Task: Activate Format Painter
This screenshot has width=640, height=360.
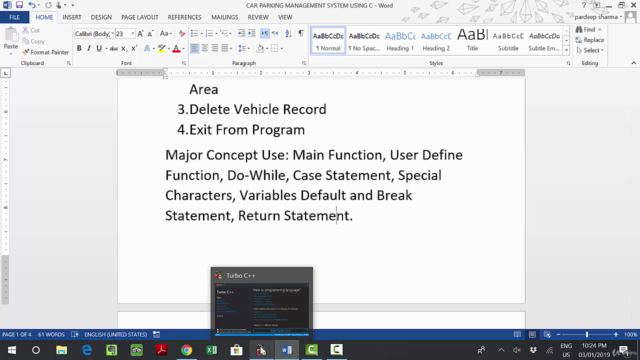Action: (46, 52)
